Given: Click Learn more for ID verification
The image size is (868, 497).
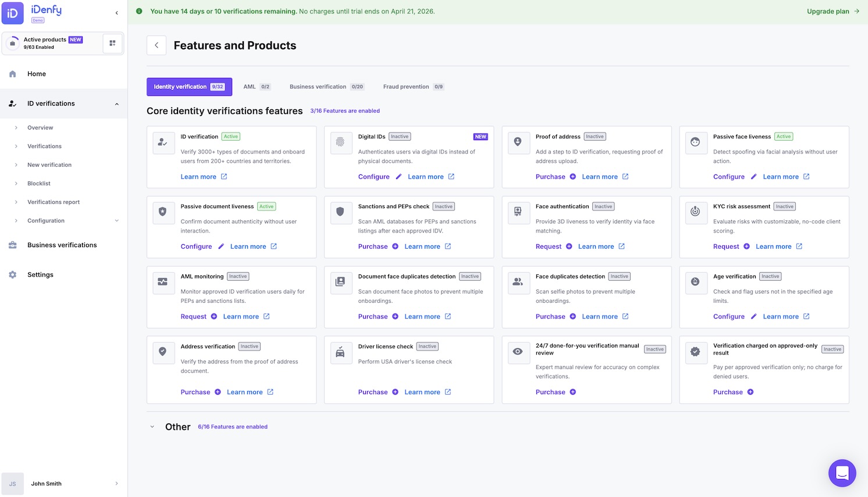Looking at the screenshot, I should click(204, 177).
